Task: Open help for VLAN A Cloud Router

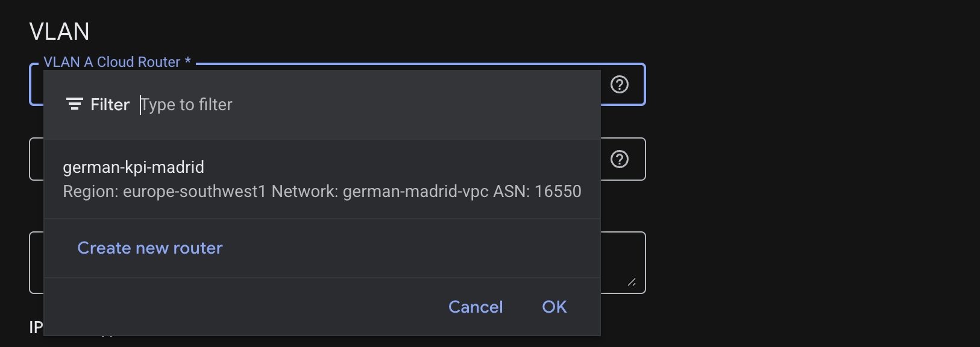Action: [619, 85]
